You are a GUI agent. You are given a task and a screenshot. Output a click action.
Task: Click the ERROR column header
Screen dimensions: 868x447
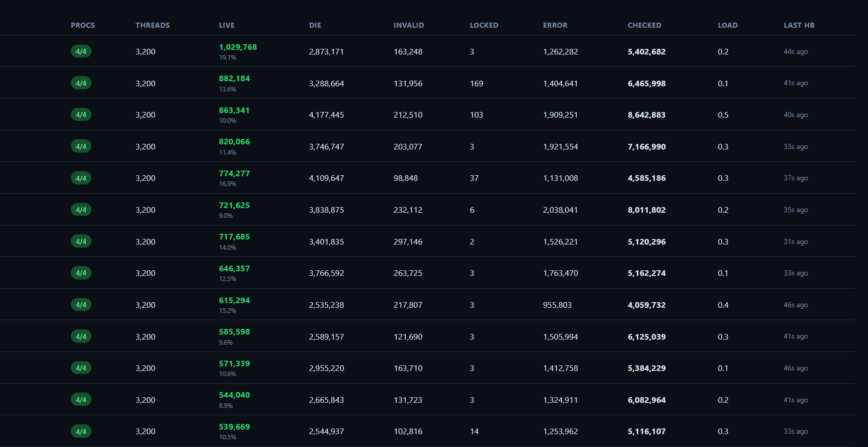click(x=555, y=25)
